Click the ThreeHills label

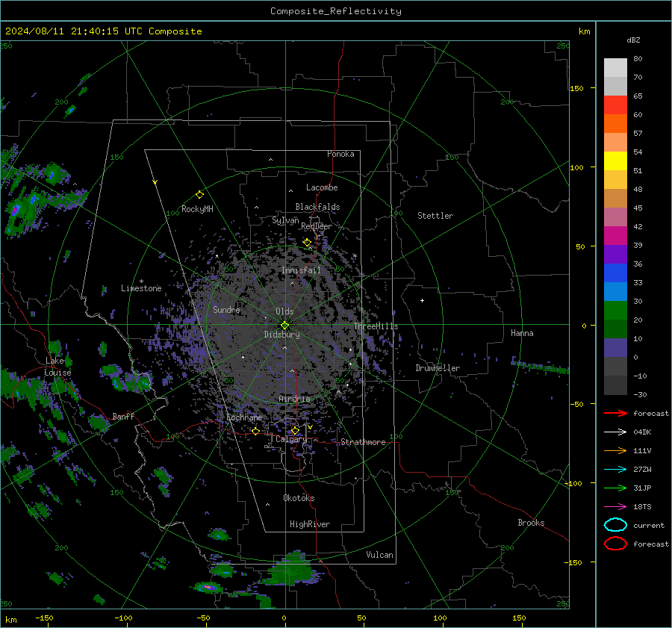(x=376, y=326)
